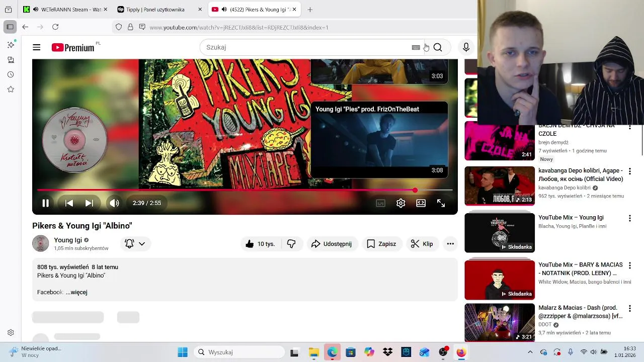Open bookmarks star in Firefox sidebar
Viewport: 644px width, 362px height.
point(11,89)
